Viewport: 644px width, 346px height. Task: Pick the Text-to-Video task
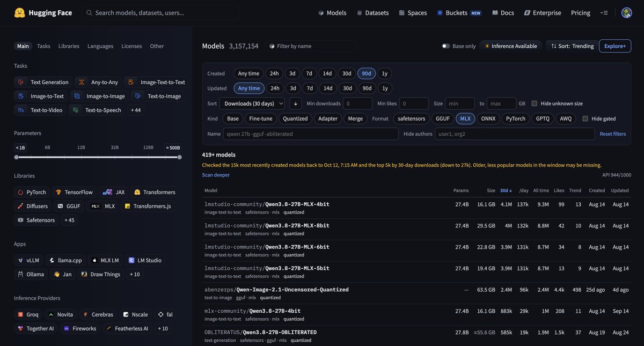pos(40,110)
